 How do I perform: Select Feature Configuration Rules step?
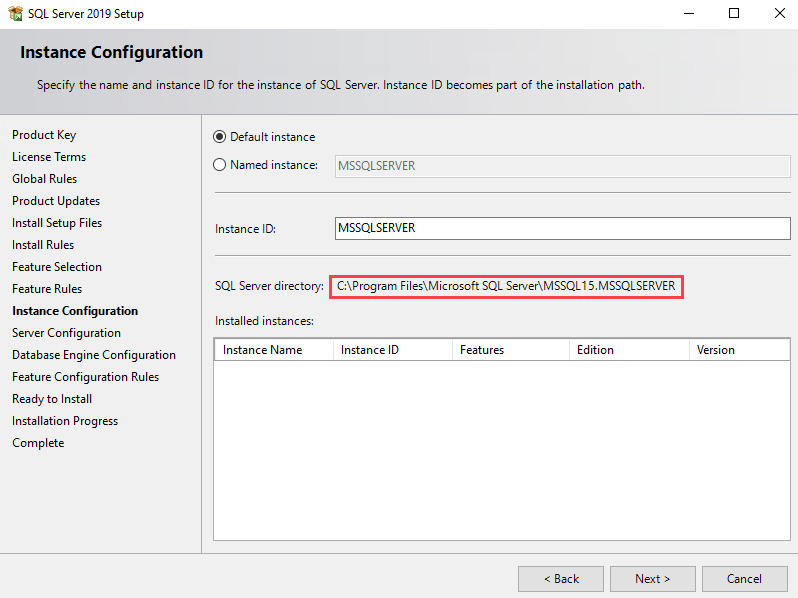click(x=86, y=377)
